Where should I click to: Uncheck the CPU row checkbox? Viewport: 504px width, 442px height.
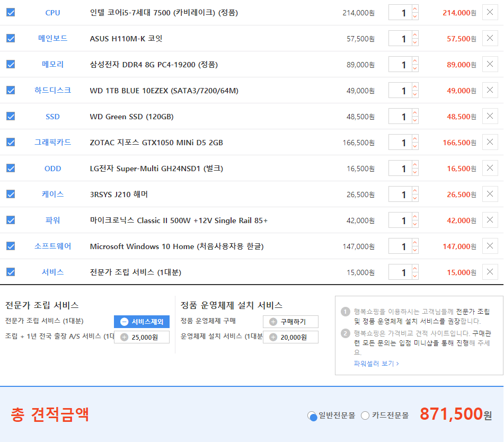click(11, 13)
